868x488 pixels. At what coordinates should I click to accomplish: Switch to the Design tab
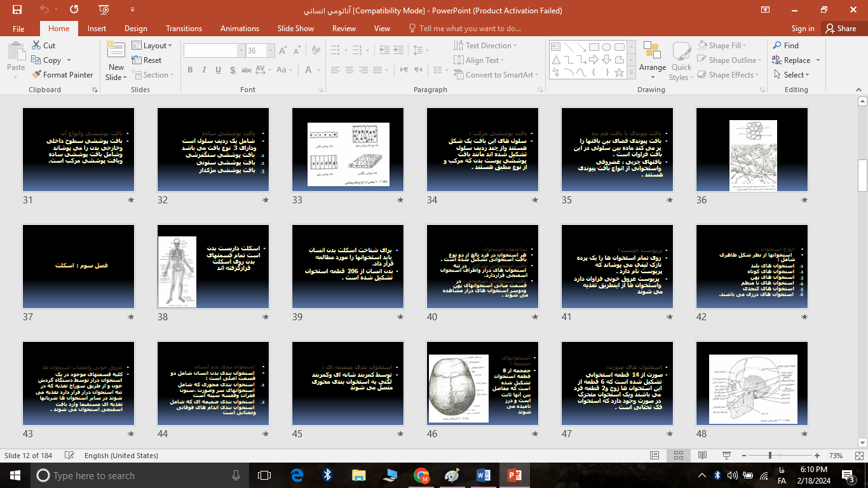pyautogui.click(x=135, y=29)
